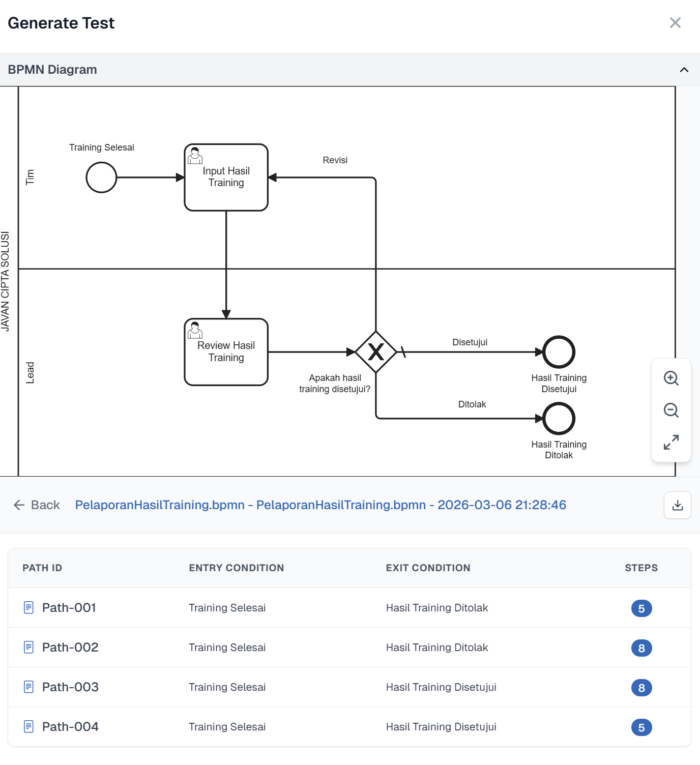Screen dimensions: 700x765
Task: Open Path-004 entry
Action: coord(70,727)
